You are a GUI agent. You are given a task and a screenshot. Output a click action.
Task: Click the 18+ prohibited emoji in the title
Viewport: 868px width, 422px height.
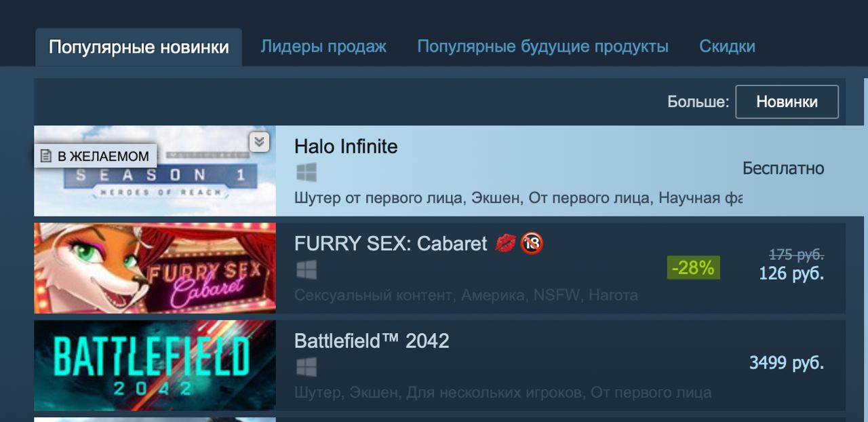[532, 244]
